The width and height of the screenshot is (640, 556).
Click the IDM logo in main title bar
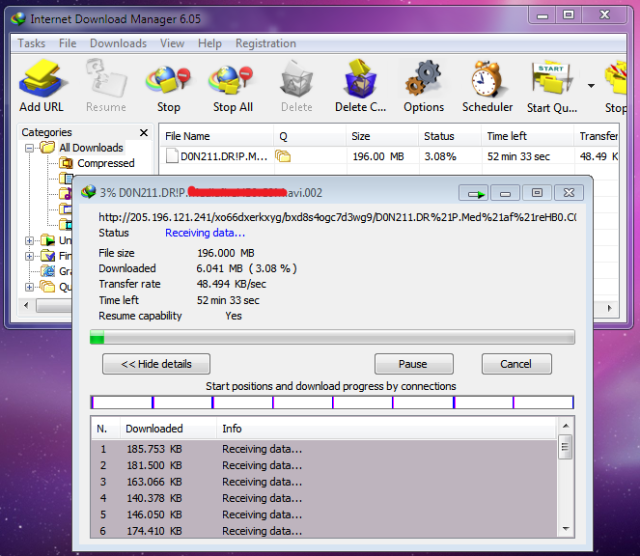point(18,19)
